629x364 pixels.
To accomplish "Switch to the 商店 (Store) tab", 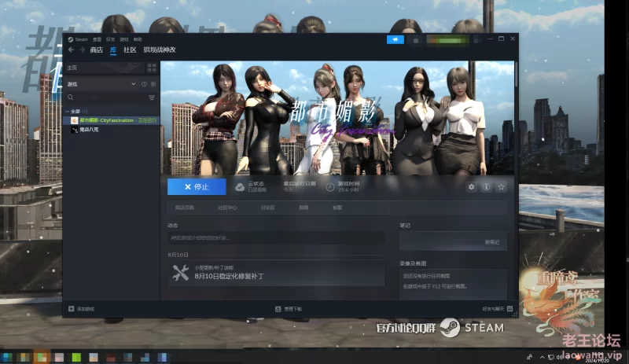I will pos(96,50).
